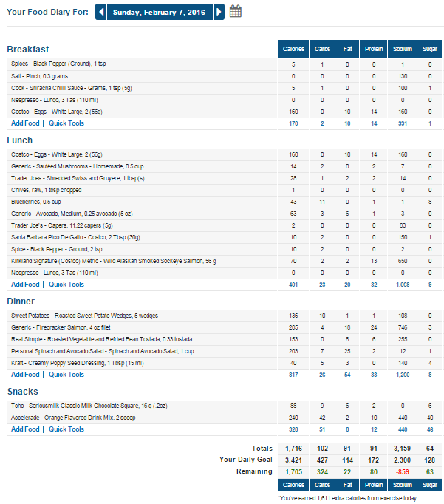Open Quick Tools under Dinner
The height and width of the screenshot is (504, 444).
pos(66,375)
